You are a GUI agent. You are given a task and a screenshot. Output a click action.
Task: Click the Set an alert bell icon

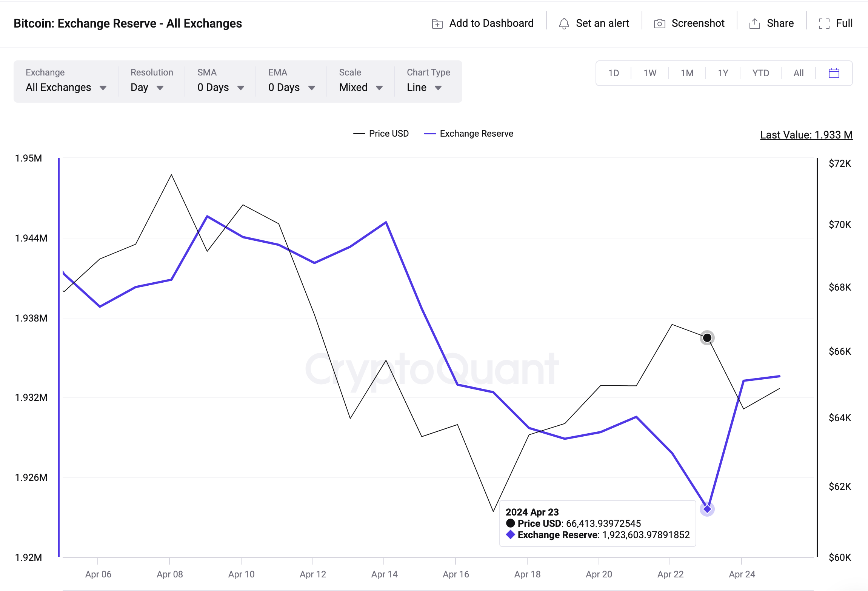point(564,23)
